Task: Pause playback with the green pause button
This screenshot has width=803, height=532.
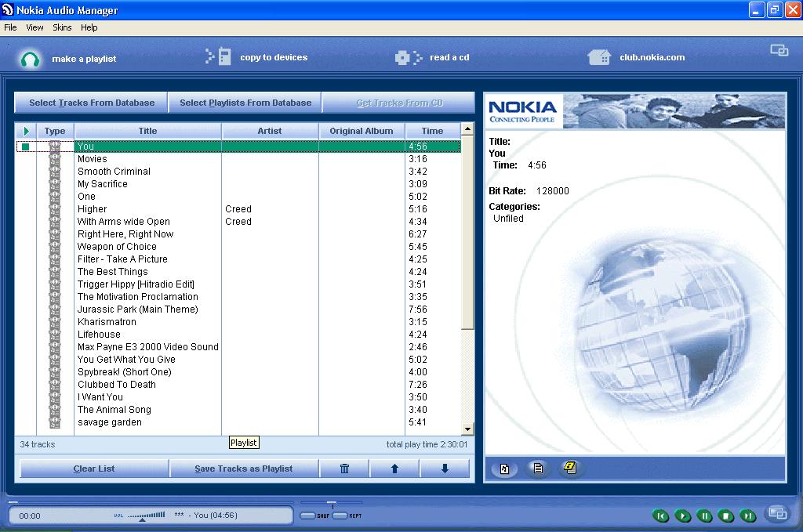Action: coord(705,516)
